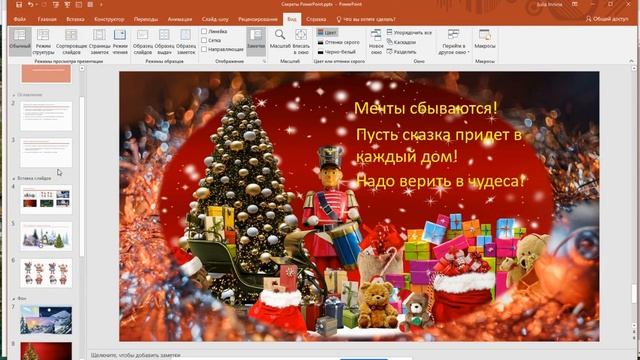Image resolution: width=640 pixels, height=360 pixels.
Task: Collapse the section heading above slide 2
Action: 14,95
